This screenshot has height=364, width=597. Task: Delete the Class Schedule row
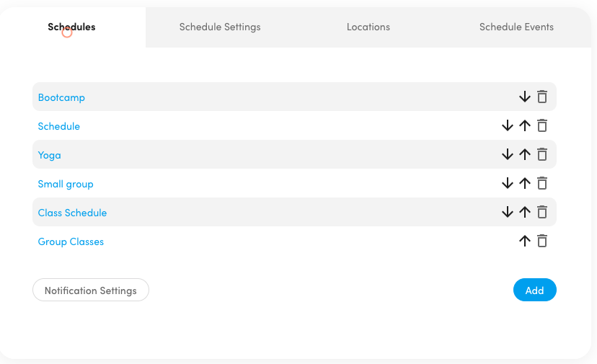pyautogui.click(x=542, y=212)
